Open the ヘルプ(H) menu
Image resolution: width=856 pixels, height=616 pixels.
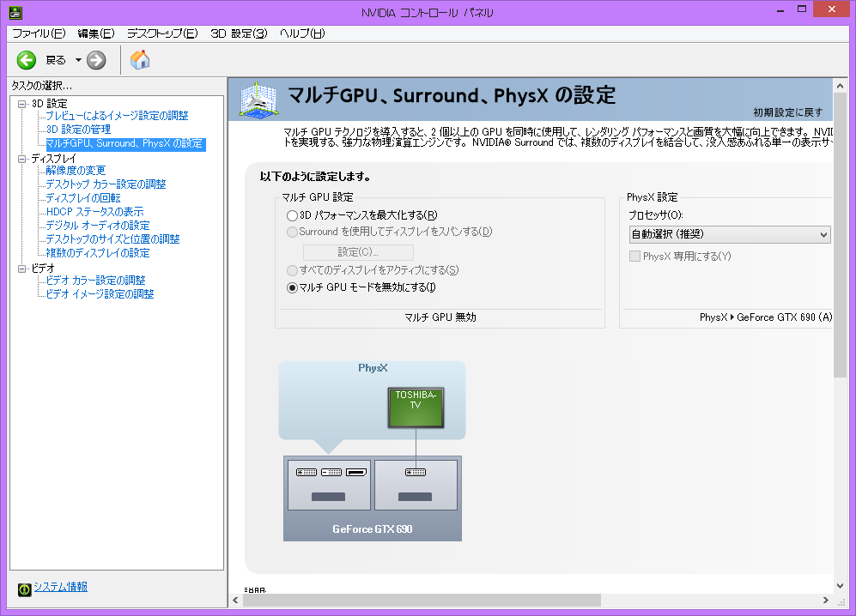(x=302, y=33)
